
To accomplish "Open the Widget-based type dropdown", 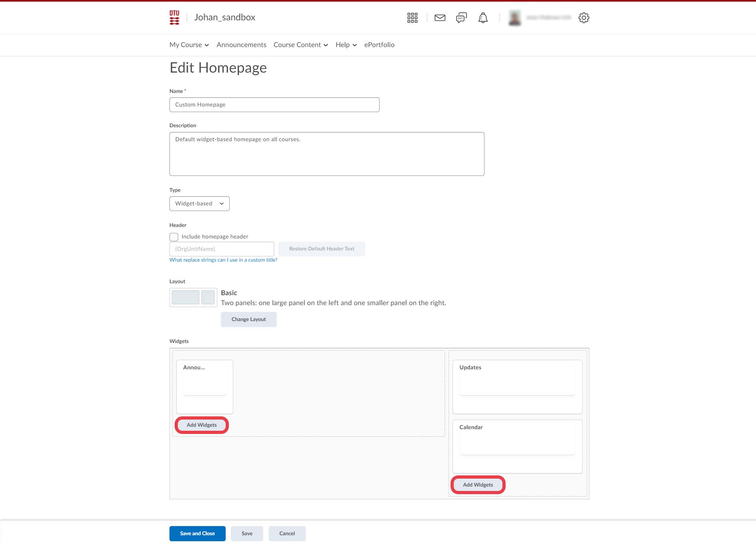I will point(199,203).
